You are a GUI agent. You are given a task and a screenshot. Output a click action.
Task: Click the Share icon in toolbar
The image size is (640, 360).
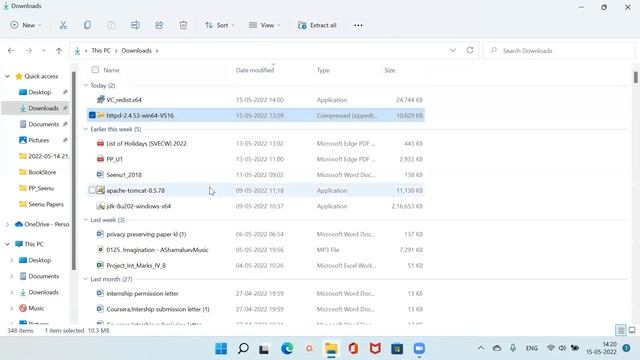click(x=159, y=25)
